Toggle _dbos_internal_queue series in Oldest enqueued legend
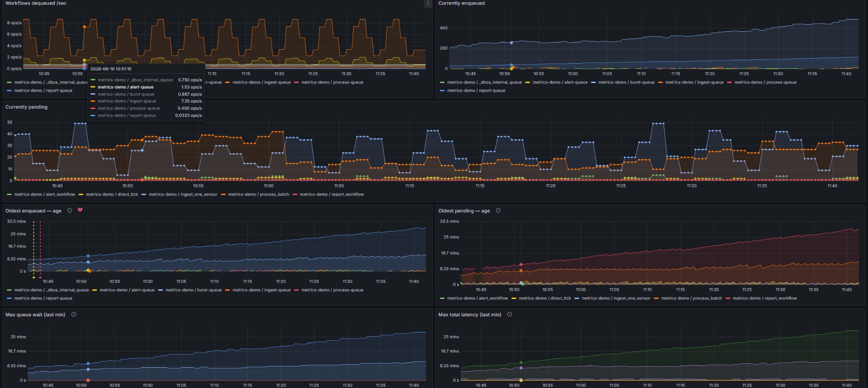Image resolution: width=868 pixels, height=388 pixels. click(52, 290)
